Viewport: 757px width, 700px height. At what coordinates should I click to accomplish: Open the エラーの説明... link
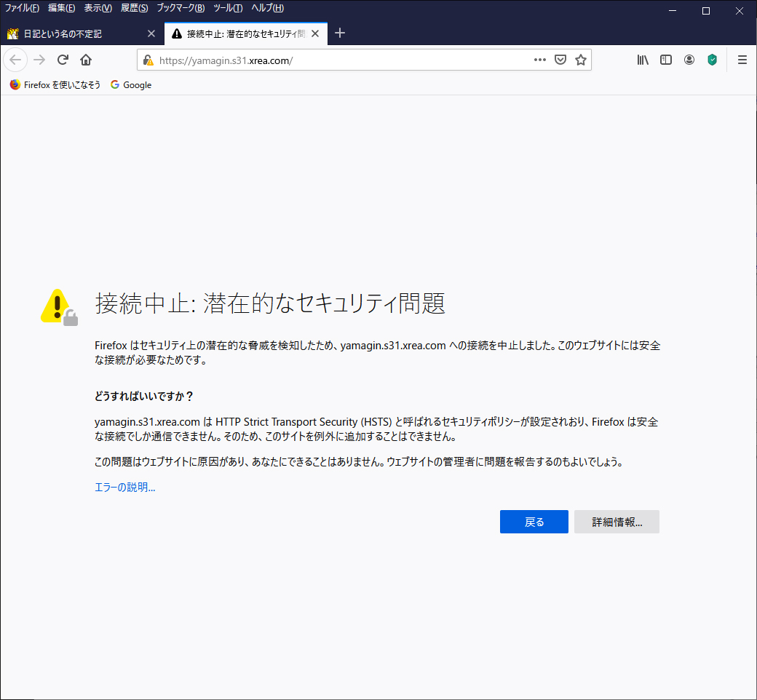pyautogui.click(x=125, y=488)
